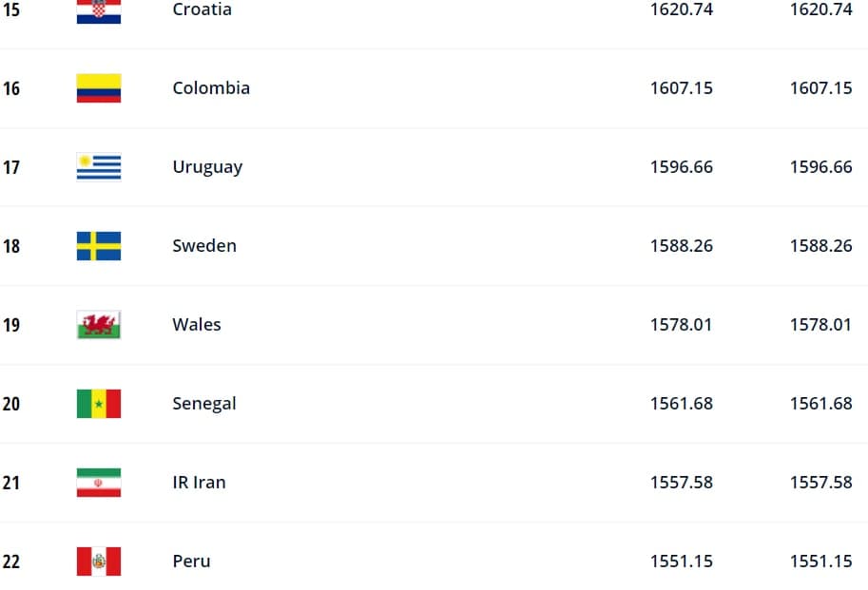The height and width of the screenshot is (590, 868).
Task: Open the Croatia team link
Action: (x=203, y=10)
